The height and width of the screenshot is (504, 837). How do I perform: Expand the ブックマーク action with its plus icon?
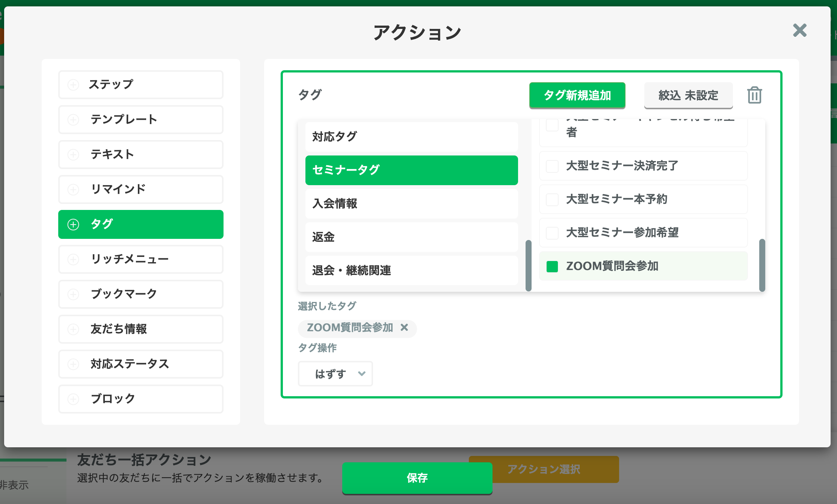73,294
